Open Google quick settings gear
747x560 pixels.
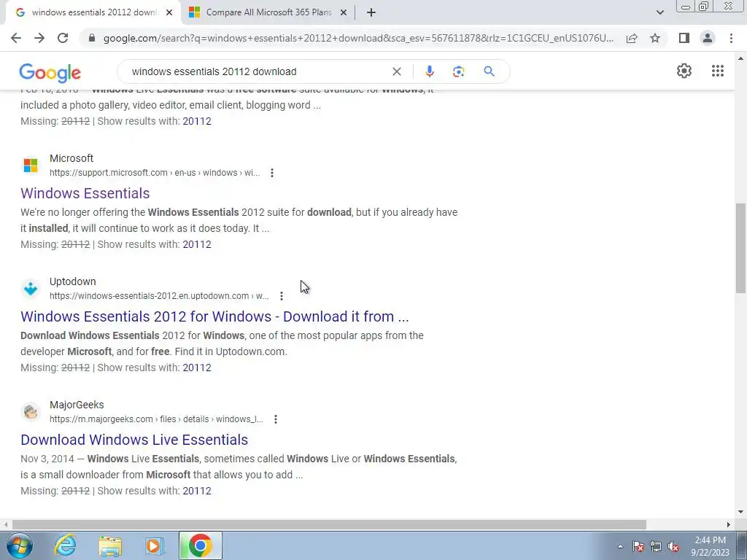pos(684,71)
